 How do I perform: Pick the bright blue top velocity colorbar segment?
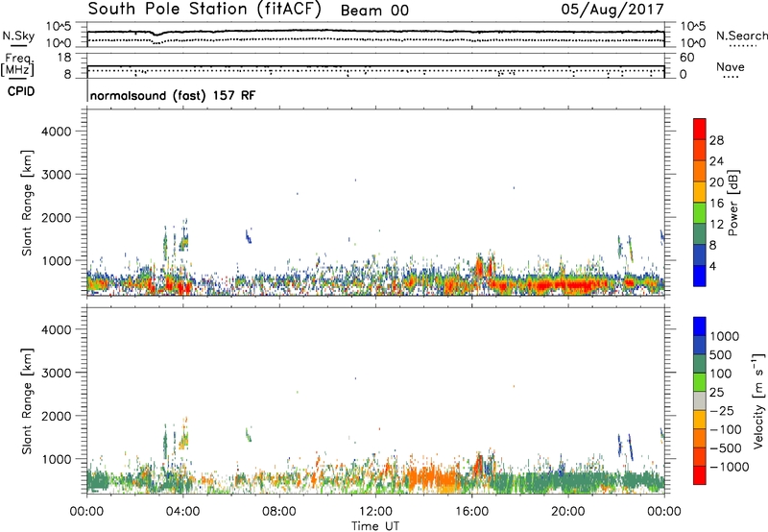tap(700, 326)
